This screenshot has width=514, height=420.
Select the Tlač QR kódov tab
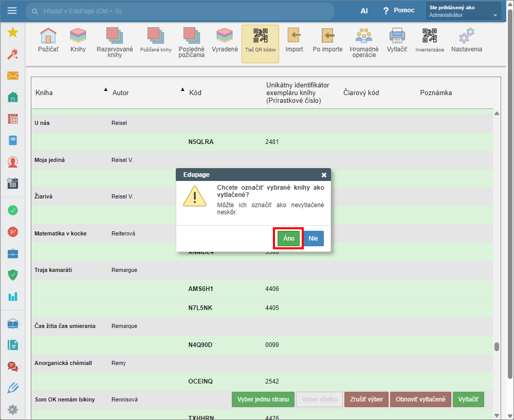pos(260,44)
